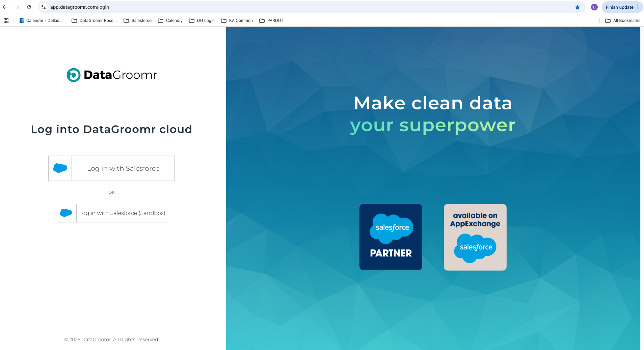Click the copyright 2025 DataGroomr text
Viewport: 644px width, 350px height.
pyautogui.click(x=112, y=340)
